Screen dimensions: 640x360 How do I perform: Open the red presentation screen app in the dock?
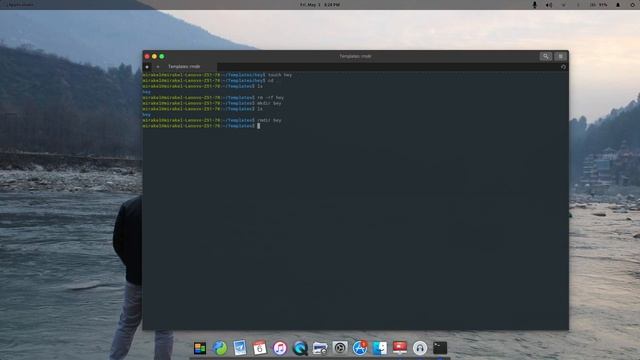pos(400,348)
